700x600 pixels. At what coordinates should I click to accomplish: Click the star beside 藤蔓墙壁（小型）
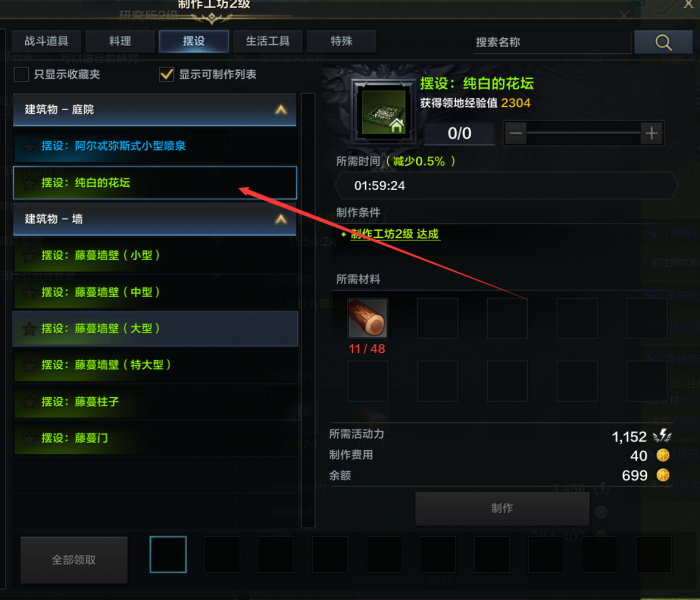pyautogui.click(x=29, y=256)
